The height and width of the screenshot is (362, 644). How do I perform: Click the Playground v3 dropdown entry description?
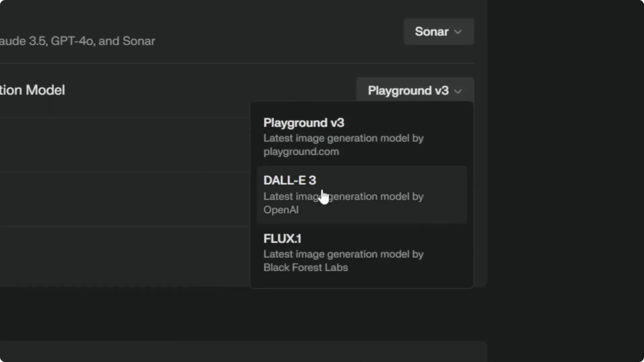point(343,145)
